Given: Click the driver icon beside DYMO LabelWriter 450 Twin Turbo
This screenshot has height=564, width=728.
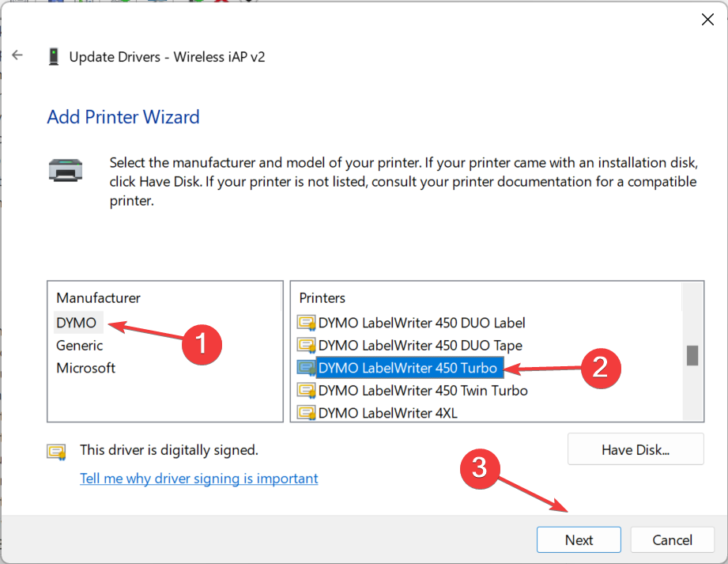Looking at the screenshot, I should point(307,390).
